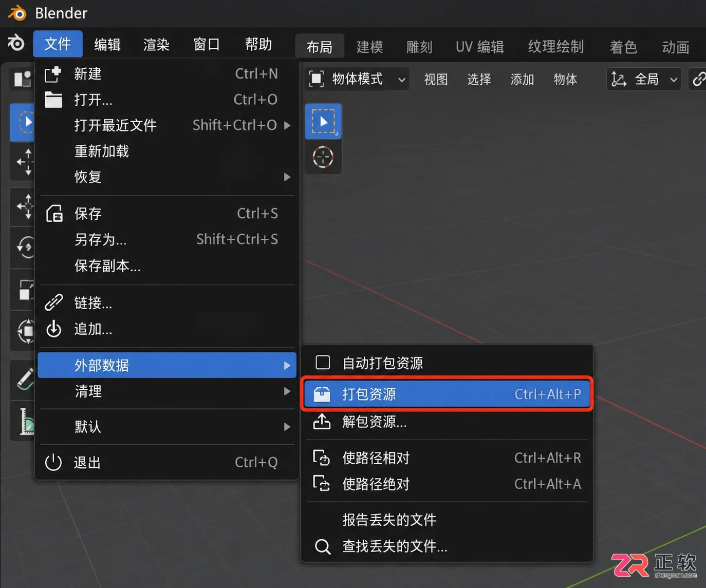The image size is (706, 588).
Task: Expand the 打开最近文件 submenu
Action: [167, 125]
